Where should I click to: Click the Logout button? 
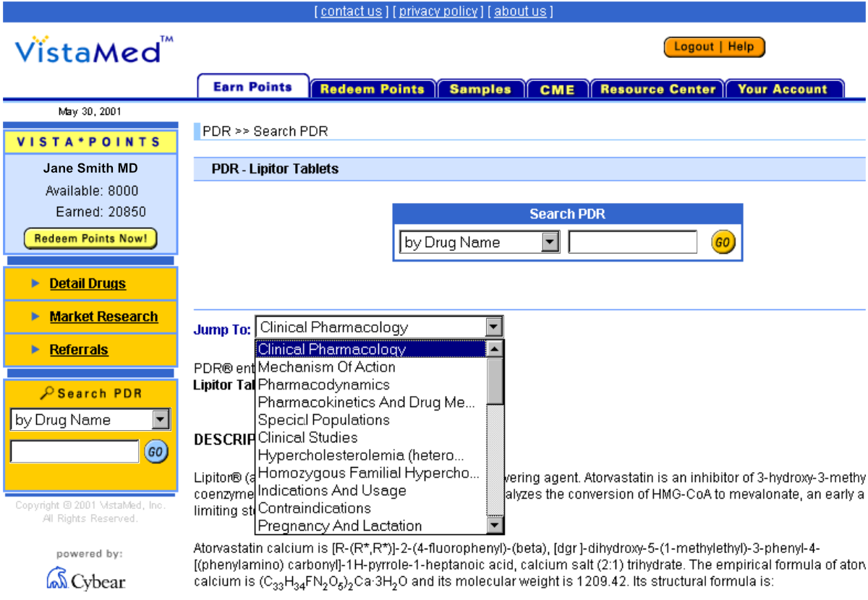pos(694,47)
